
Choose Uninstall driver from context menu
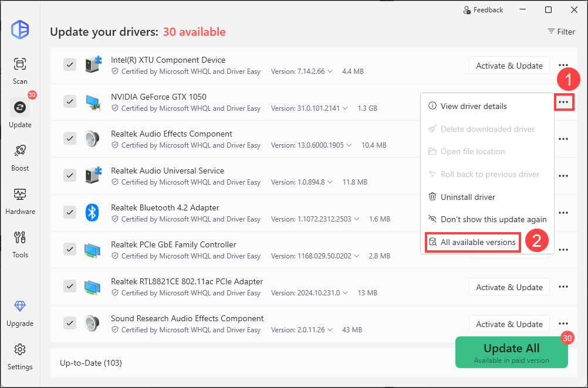487,196
